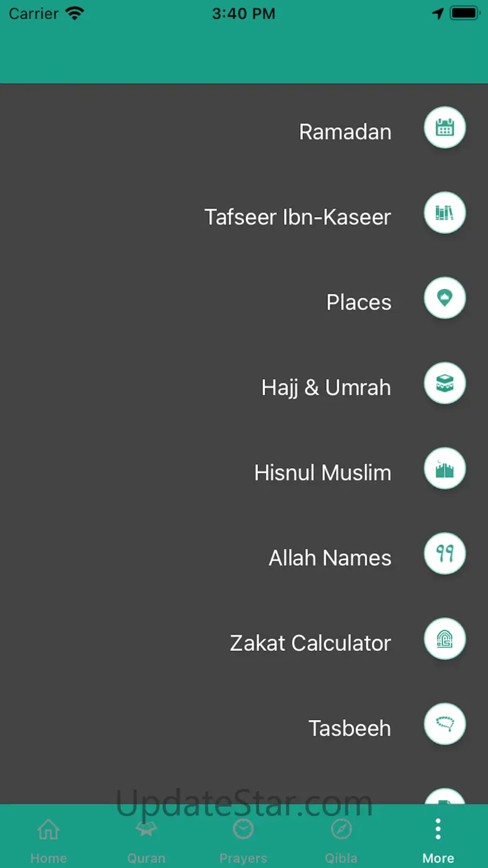Select the More tab
Screen dimensions: 488x868
point(438,839)
